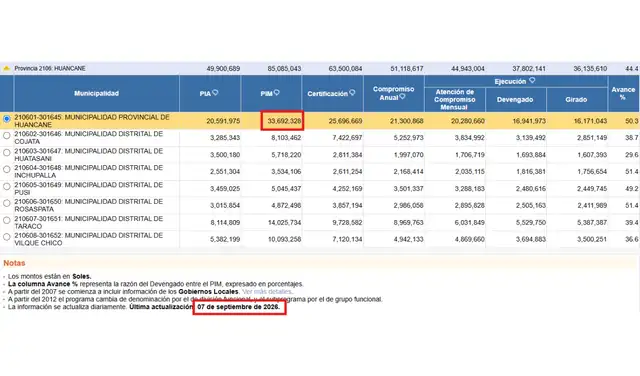Click the '07 de septiembre de 2026' update date
Screen dimensions: 640x376
point(239,307)
